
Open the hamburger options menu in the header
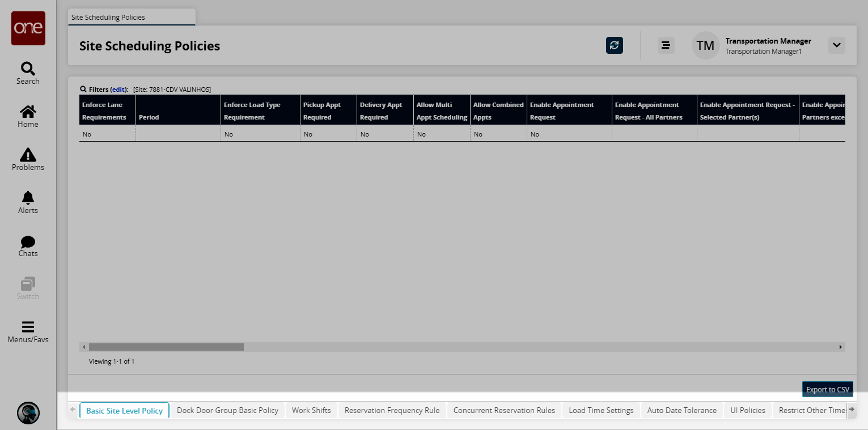pos(666,45)
